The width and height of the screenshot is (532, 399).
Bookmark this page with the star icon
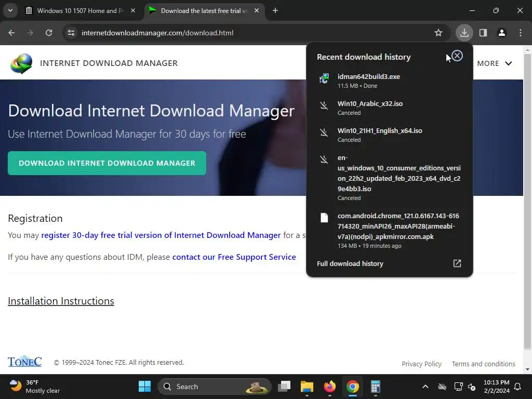(438, 33)
